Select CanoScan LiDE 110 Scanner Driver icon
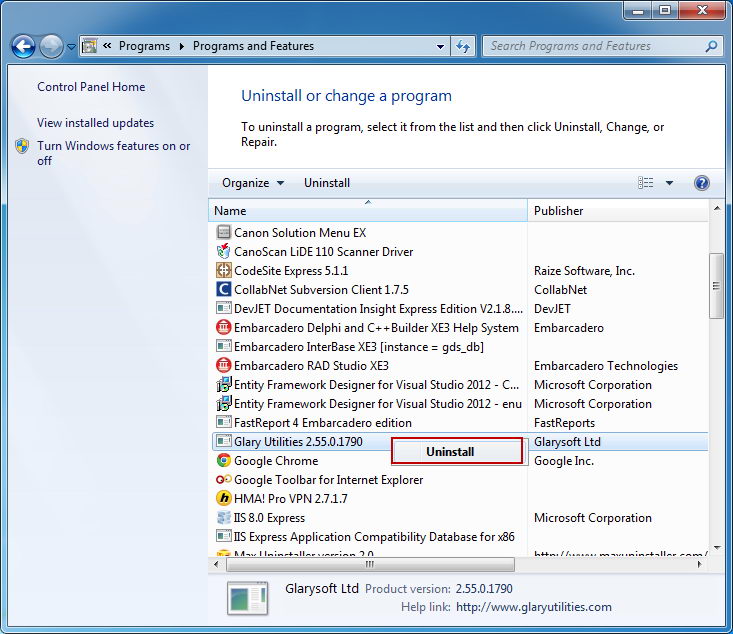The height and width of the screenshot is (634, 733). coord(224,251)
